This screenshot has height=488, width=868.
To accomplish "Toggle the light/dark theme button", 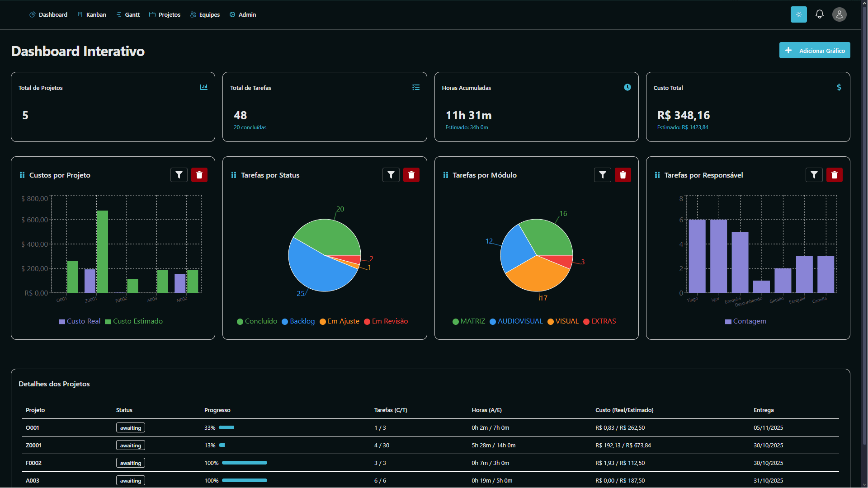I will [798, 14].
